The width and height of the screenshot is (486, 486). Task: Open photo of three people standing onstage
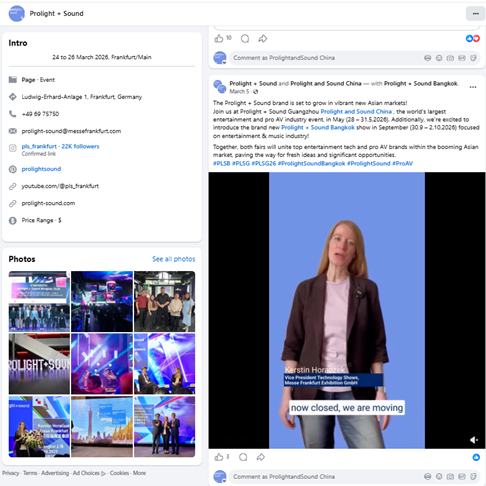[165, 426]
